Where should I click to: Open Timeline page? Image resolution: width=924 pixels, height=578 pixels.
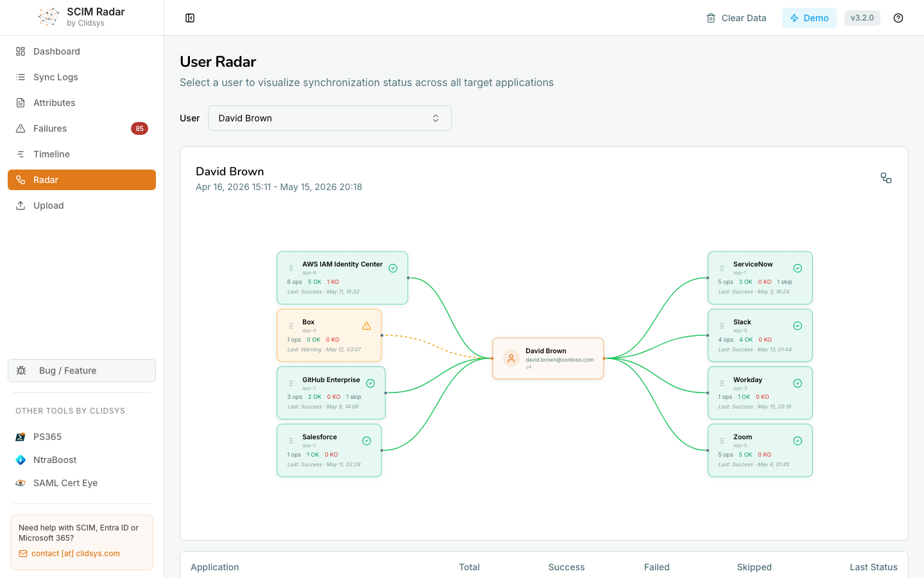click(81, 154)
